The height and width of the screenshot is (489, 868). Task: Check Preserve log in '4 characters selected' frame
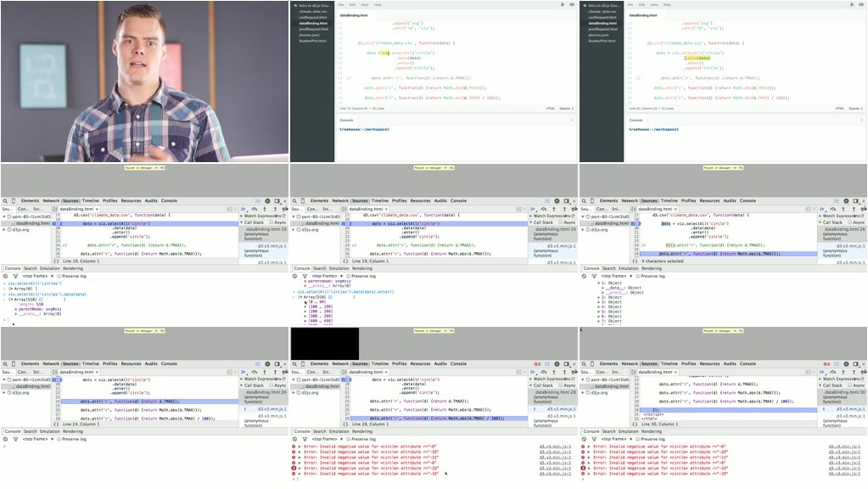point(638,276)
